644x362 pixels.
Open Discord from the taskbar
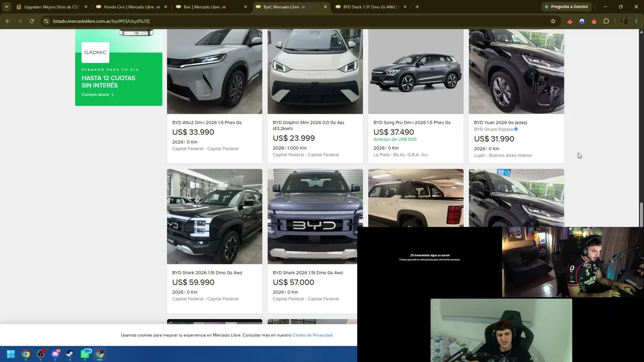click(x=55, y=354)
